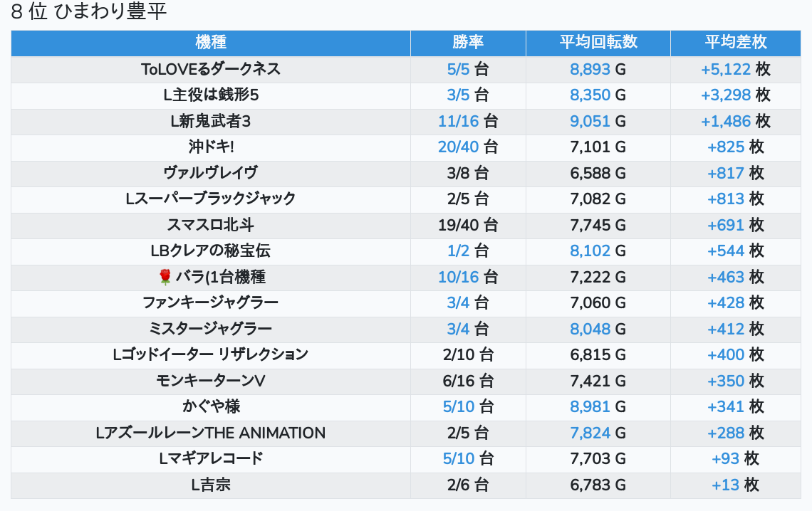This screenshot has height=511, width=812.
Task: Select the L主役は銭形5 row name
Action: coord(211,95)
